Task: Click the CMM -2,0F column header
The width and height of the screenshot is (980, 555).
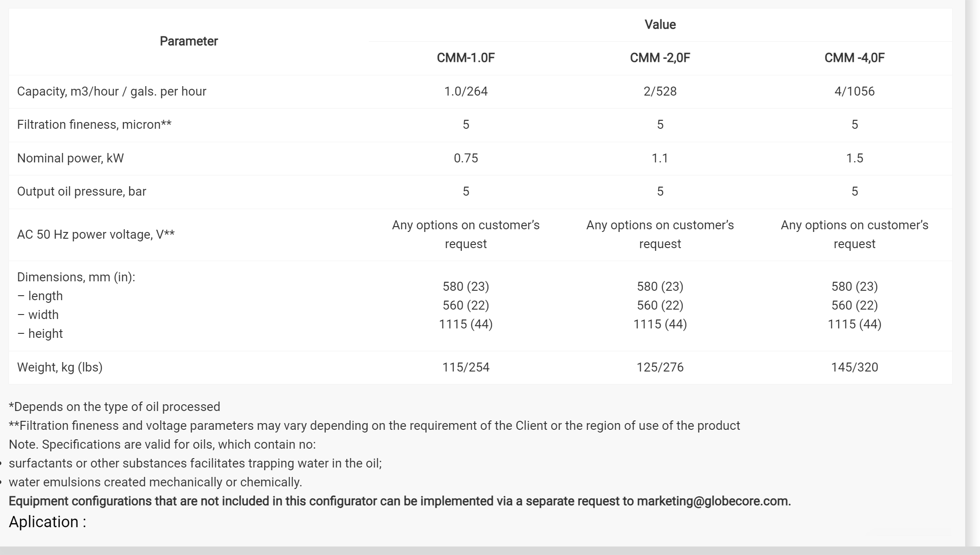Action: 660,58
